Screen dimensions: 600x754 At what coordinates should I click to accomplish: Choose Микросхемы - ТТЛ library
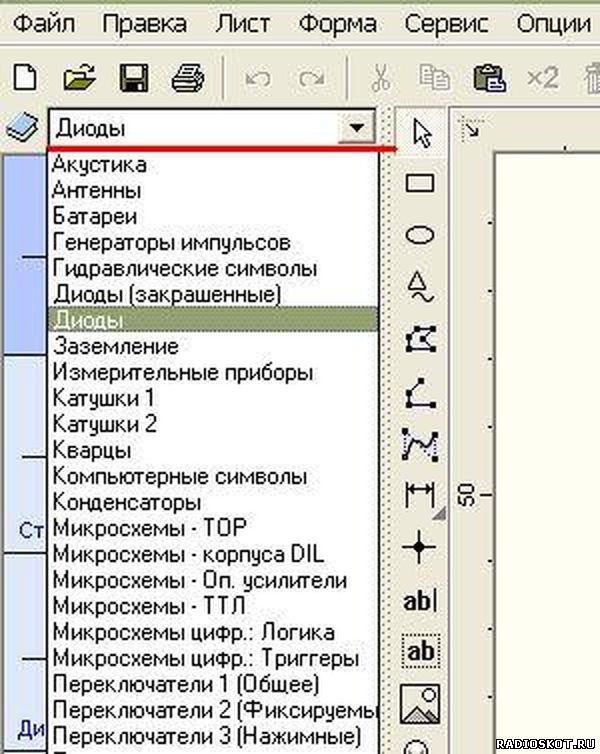click(213, 606)
